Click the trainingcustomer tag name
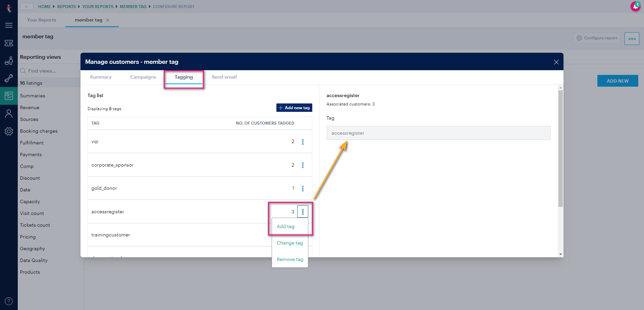Image resolution: width=644 pixels, height=310 pixels. (111, 235)
